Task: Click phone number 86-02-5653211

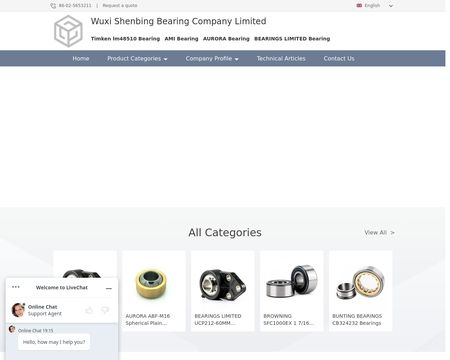Action: click(75, 6)
